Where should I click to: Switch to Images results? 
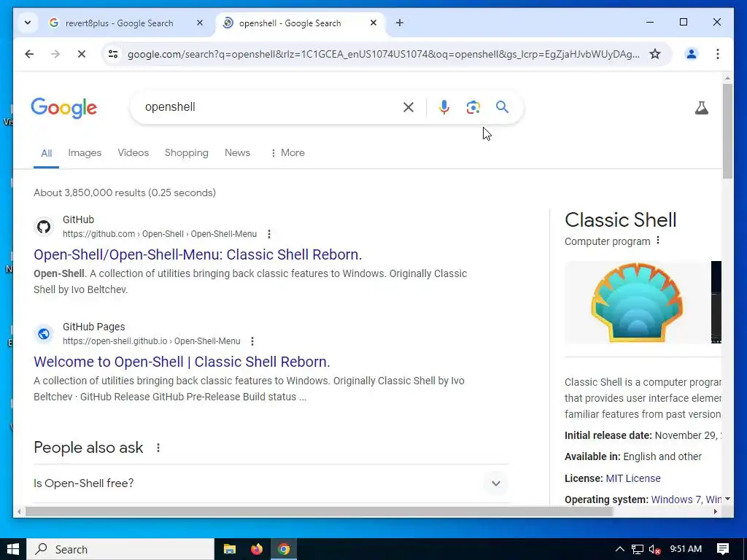tap(85, 153)
